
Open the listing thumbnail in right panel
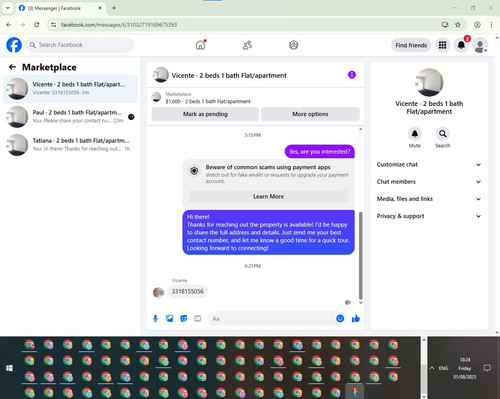tap(429, 82)
